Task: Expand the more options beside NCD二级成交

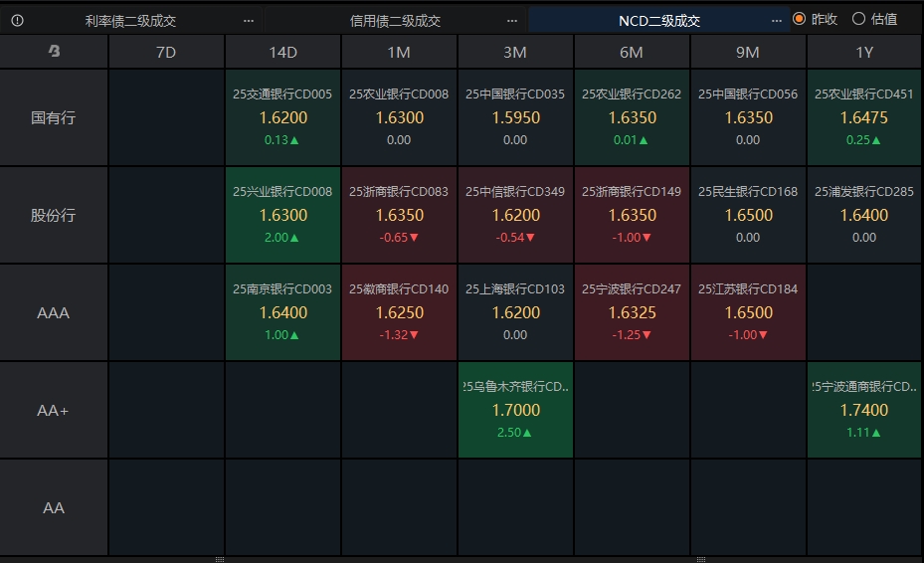Action: pos(777,20)
